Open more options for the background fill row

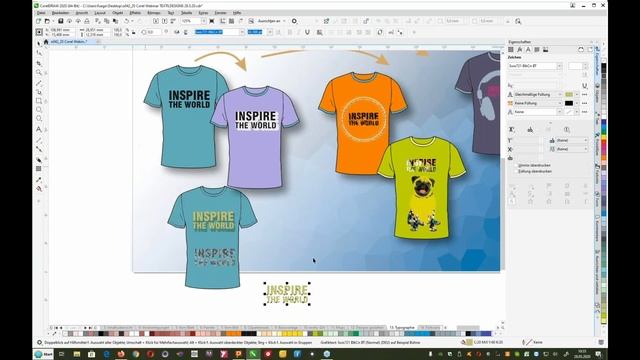tap(584, 103)
